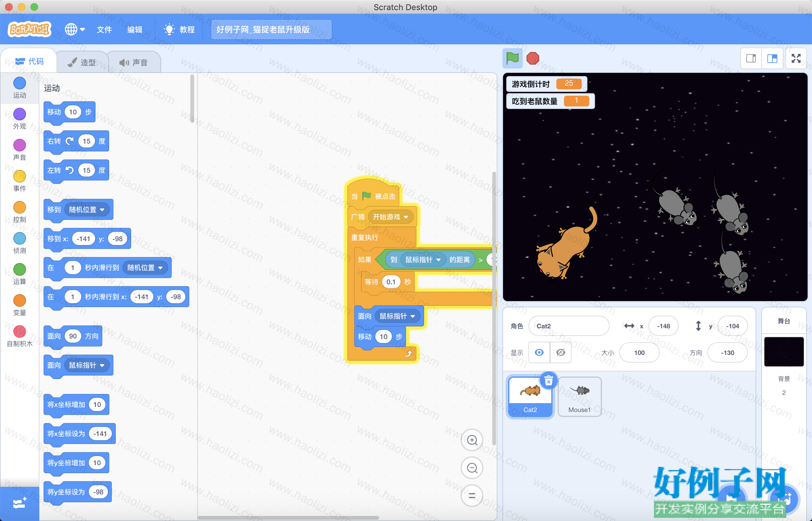Click the 游戏倒计时 variable monitor
The width and height of the screenshot is (812, 521).
[x=547, y=84]
